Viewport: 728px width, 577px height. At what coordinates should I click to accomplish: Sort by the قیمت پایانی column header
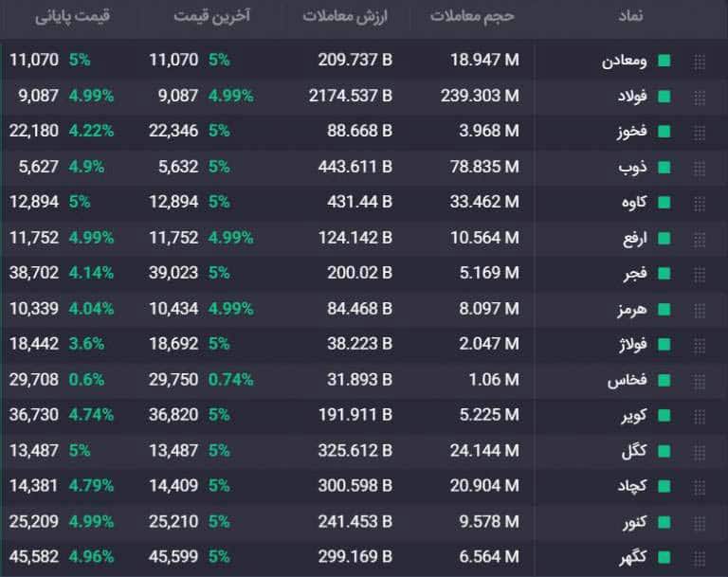click(x=73, y=17)
